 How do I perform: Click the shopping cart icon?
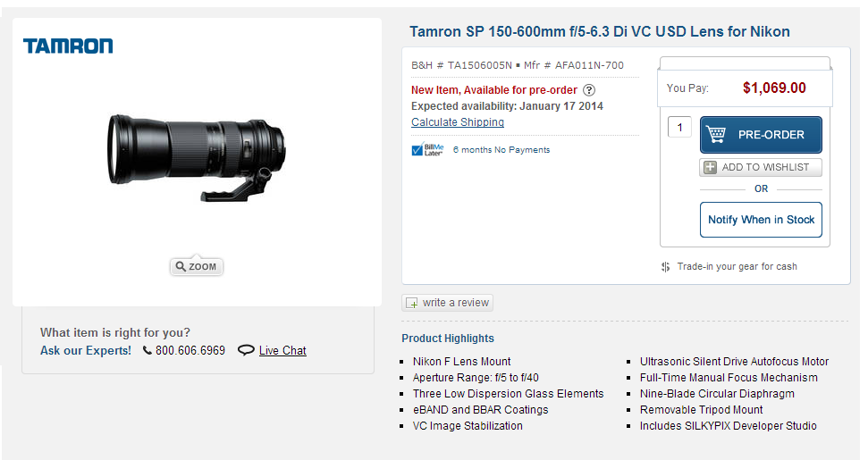pos(716,135)
